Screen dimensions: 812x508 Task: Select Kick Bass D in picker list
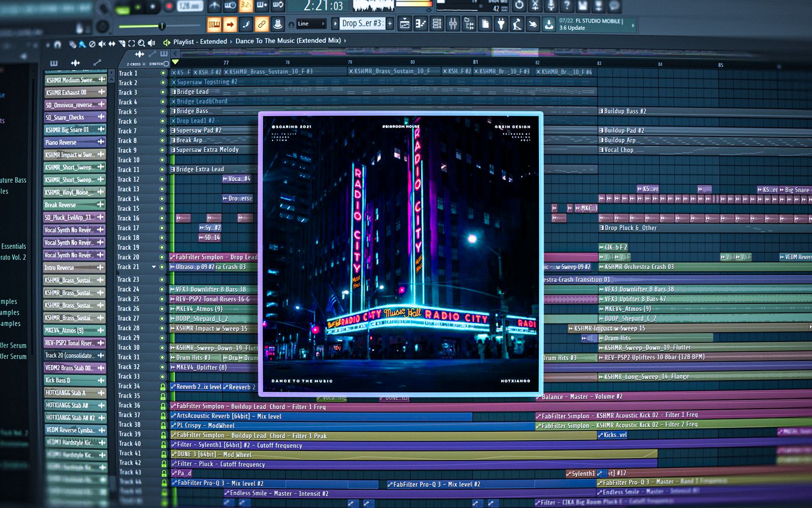75,380
